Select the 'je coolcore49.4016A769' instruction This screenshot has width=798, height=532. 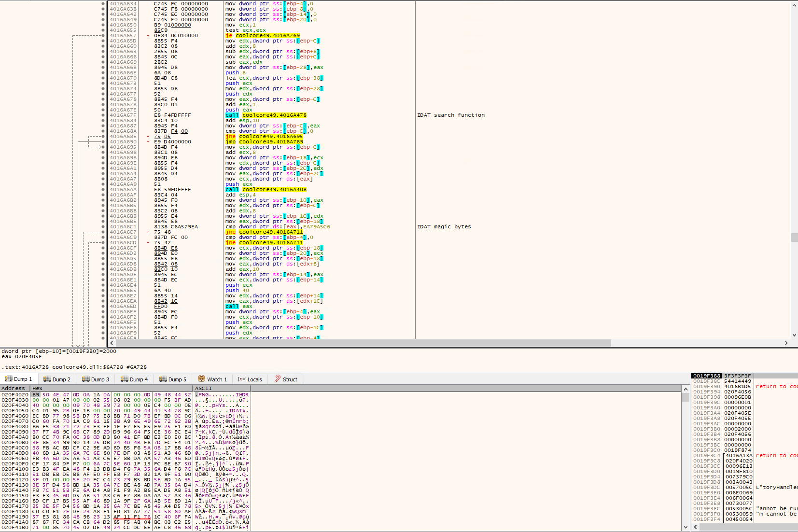tap(263, 35)
